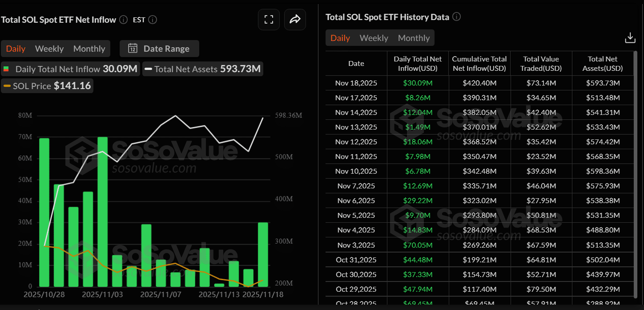644x310 pixels.
Task: Click the share arrow icon
Action: (295, 20)
